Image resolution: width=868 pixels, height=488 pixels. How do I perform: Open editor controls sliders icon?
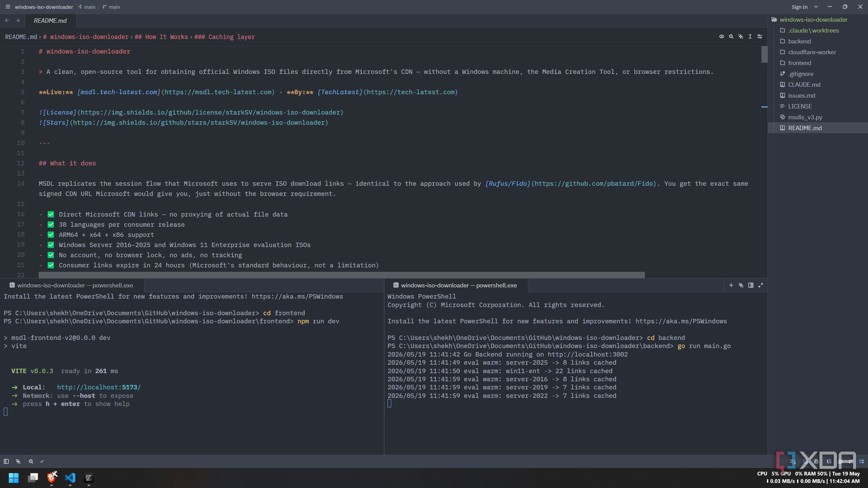coord(759,37)
